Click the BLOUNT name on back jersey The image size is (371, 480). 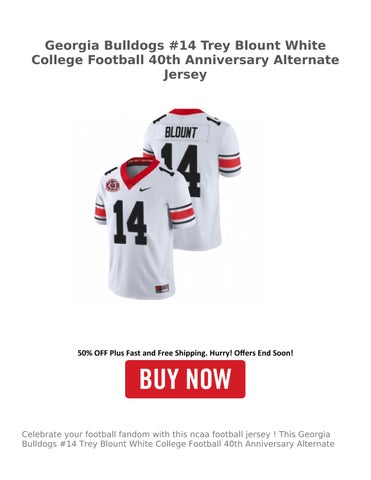[181, 132]
